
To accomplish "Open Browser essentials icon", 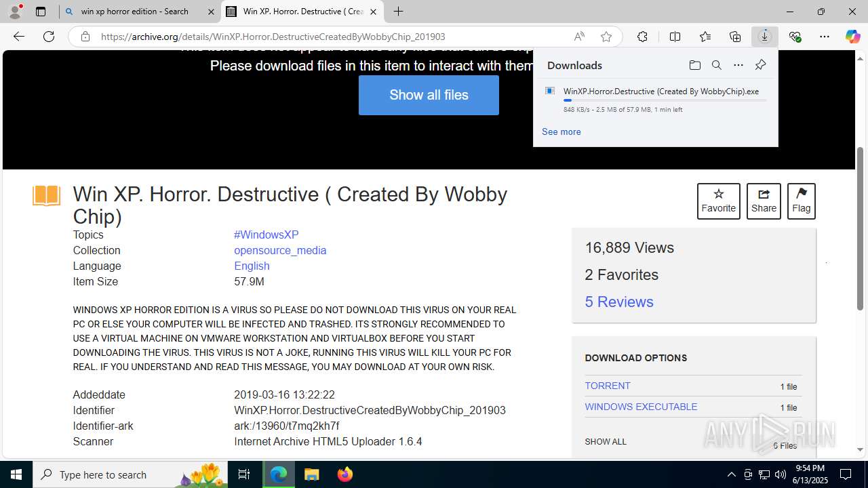I will tap(795, 37).
